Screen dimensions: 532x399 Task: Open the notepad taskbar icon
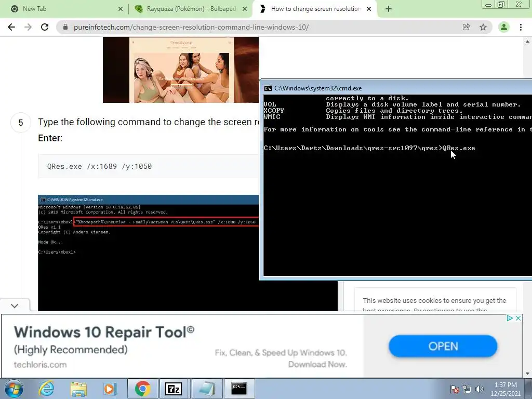pyautogui.click(x=207, y=389)
